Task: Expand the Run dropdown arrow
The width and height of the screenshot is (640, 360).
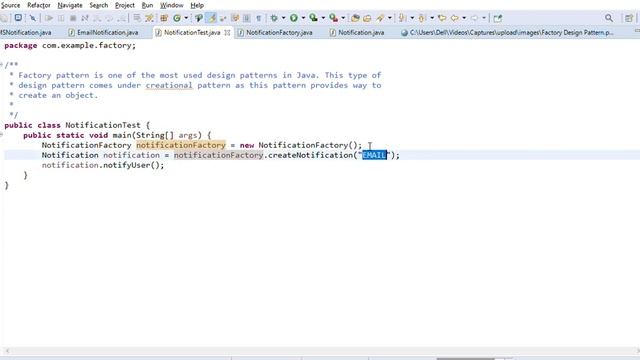Action: (x=303, y=18)
